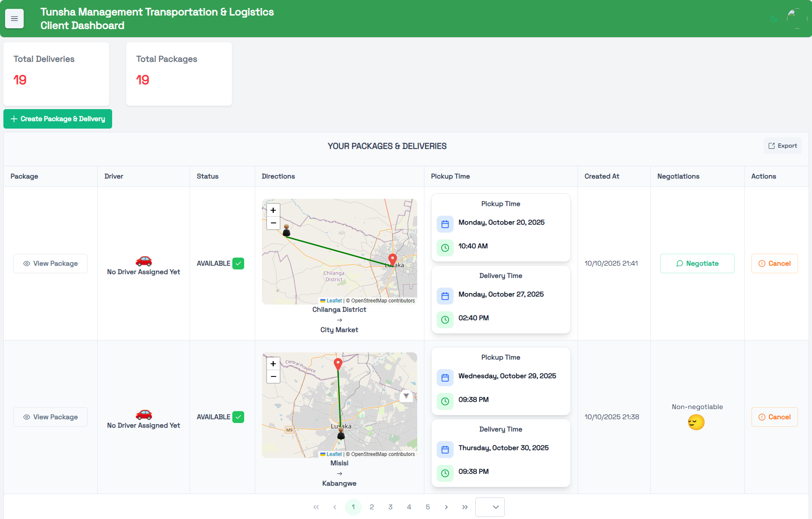The image size is (812, 519).
Task: Open the hamburger sidebar menu
Action: pyautogui.click(x=14, y=19)
